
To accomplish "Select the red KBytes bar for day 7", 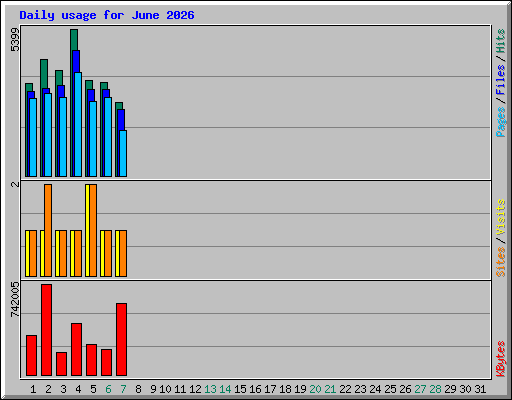I will click(x=122, y=340).
